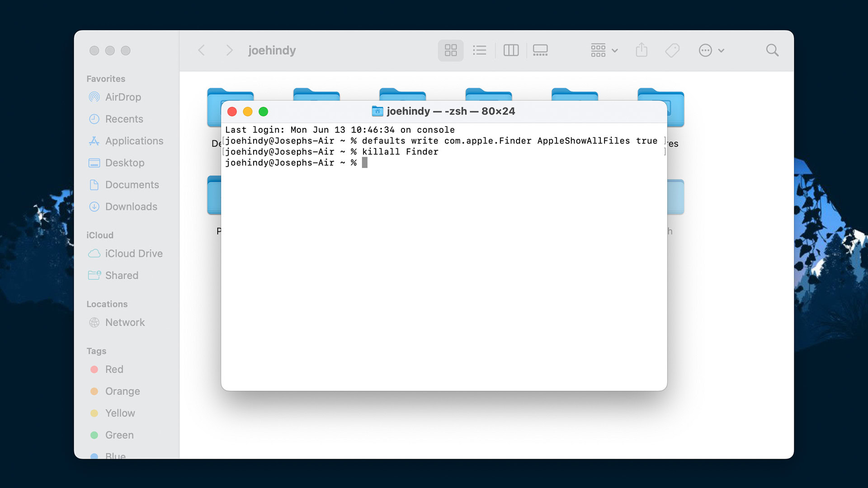This screenshot has width=868, height=488.
Task: Expand Shared section in iCloud sidebar
Action: tap(122, 275)
